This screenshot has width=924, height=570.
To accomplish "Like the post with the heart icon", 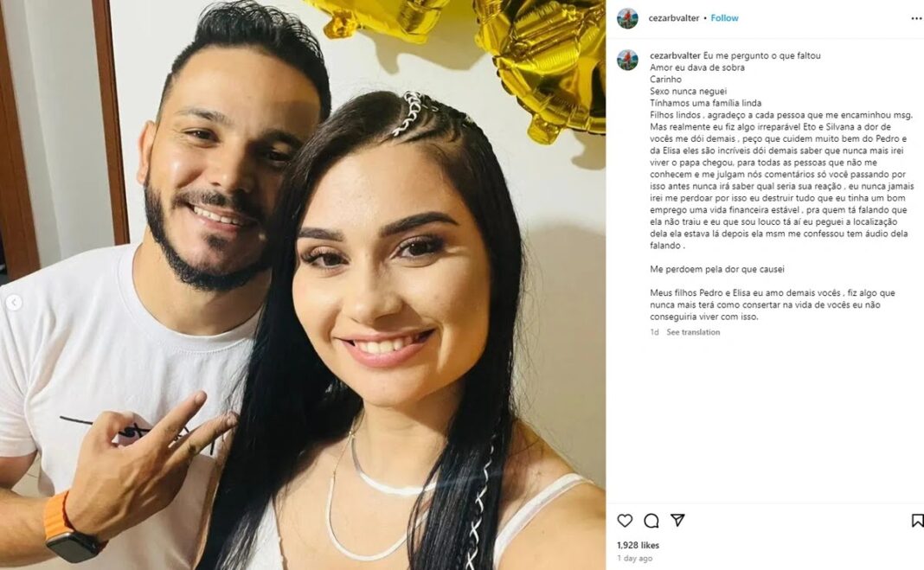I will tap(625, 521).
